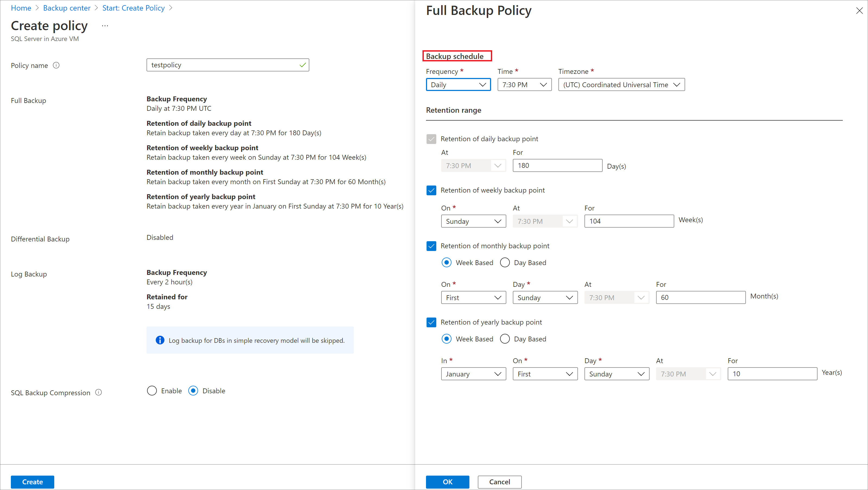Screen dimensions: 868x490
Task: Click the OK button on Full Backup Policy
Action: (448, 482)
